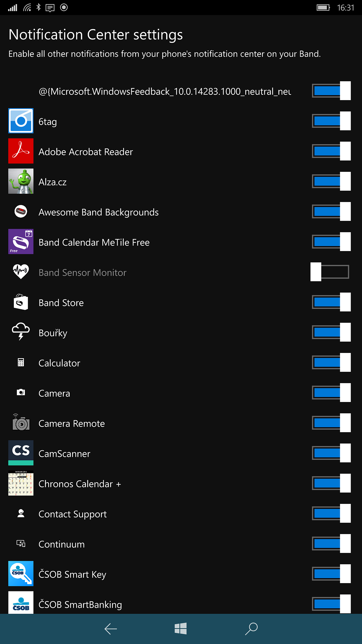Open Start with the Windows logo button
Image resolution: width=362 pixels, height=644 pixels.
click(181, 629)
